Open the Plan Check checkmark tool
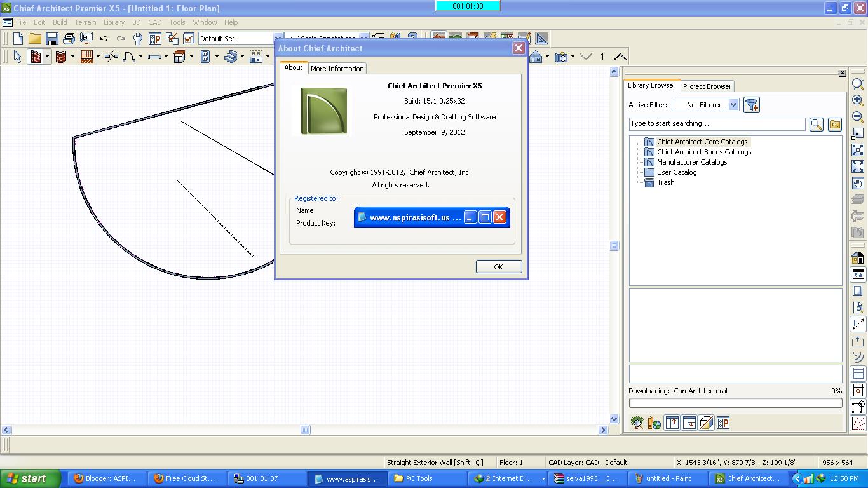This screenshot has height=488, width=868. click(x=189, y=39)
